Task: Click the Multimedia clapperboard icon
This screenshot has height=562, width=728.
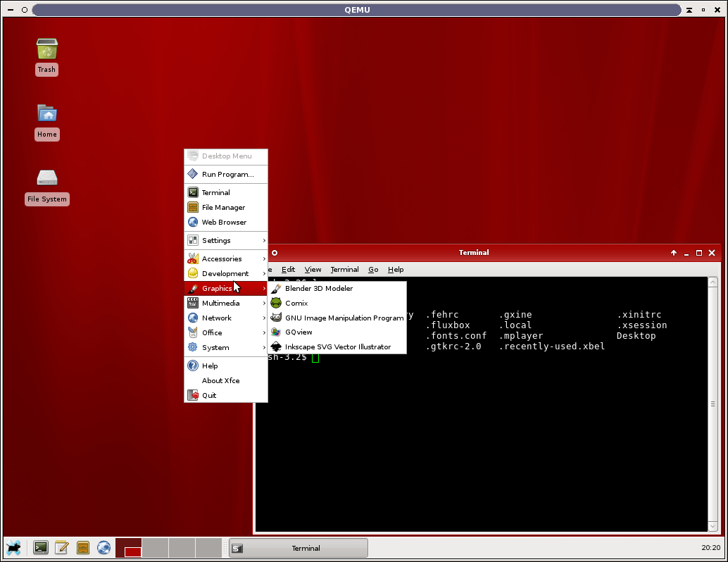Action: tap(193, 304)
